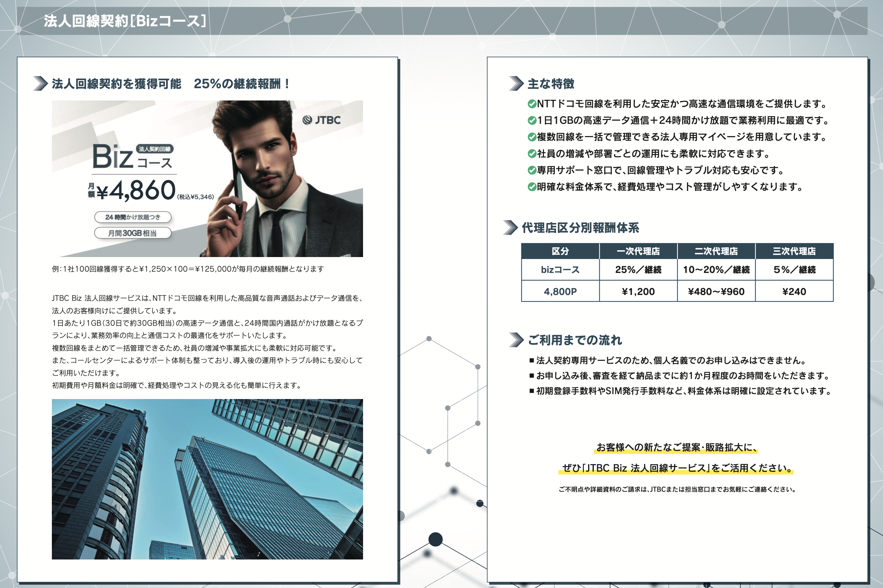This screenshot has width=883, height=588.
Task: Click the 例:1社100回線獲得すると example line
Action: [188, 269]
